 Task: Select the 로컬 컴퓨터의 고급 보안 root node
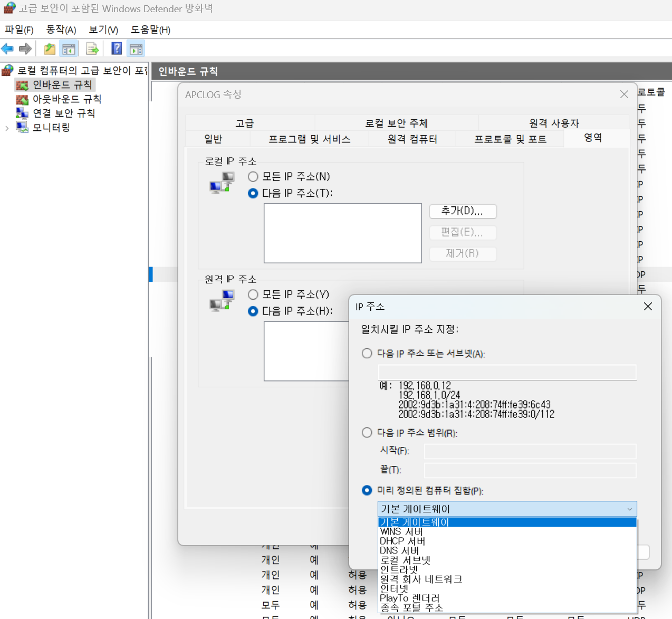click(x=82, y=70)
